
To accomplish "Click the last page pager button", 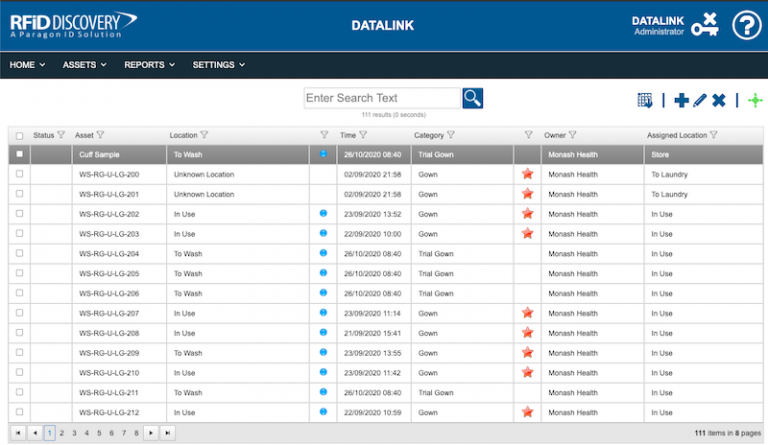I will pos(168,433).
